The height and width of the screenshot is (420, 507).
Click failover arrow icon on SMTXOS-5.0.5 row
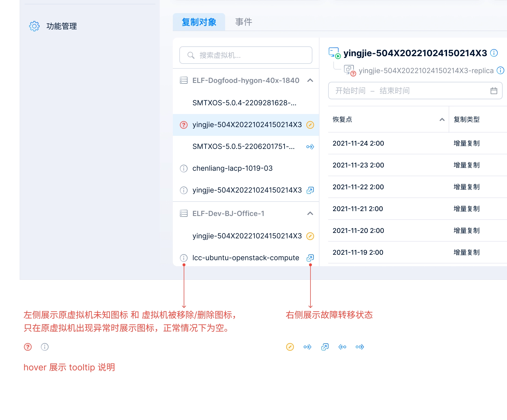[x=310, y=147]
